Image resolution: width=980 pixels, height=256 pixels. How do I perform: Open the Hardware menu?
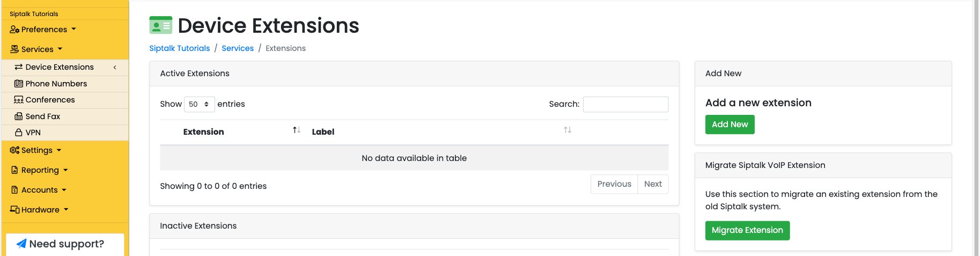pyautogui.click(x=39, y=210)
